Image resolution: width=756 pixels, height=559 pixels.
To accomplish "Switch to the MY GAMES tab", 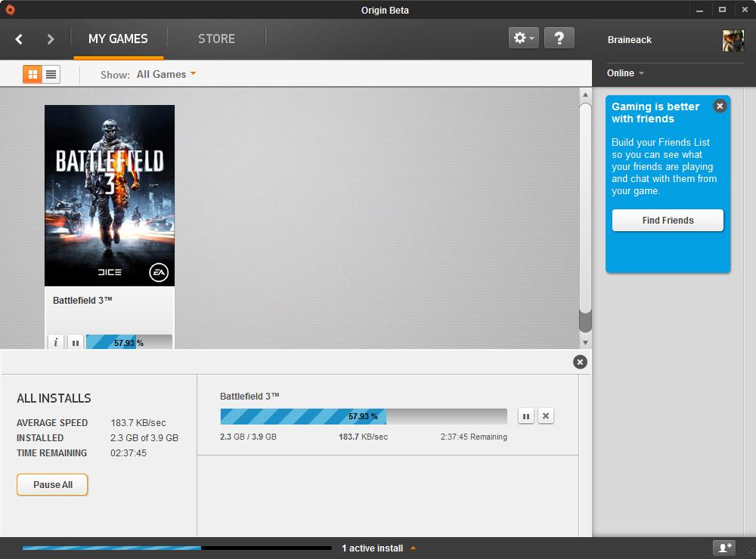I will [118, 39].
